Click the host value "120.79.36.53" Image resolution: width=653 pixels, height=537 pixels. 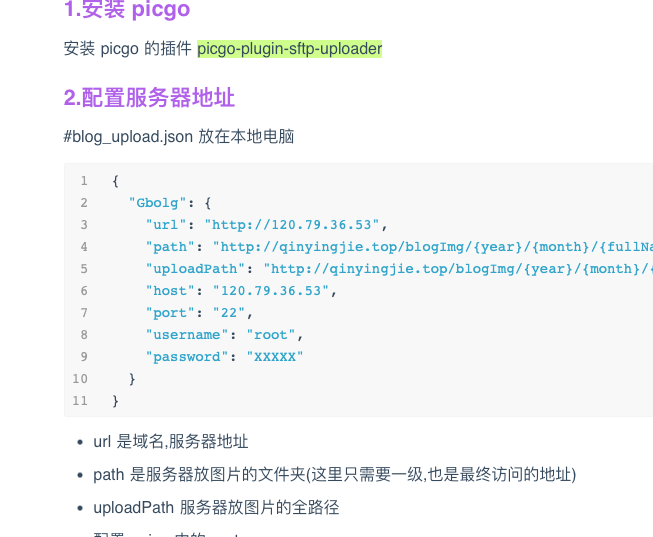(x=270, y=291)
